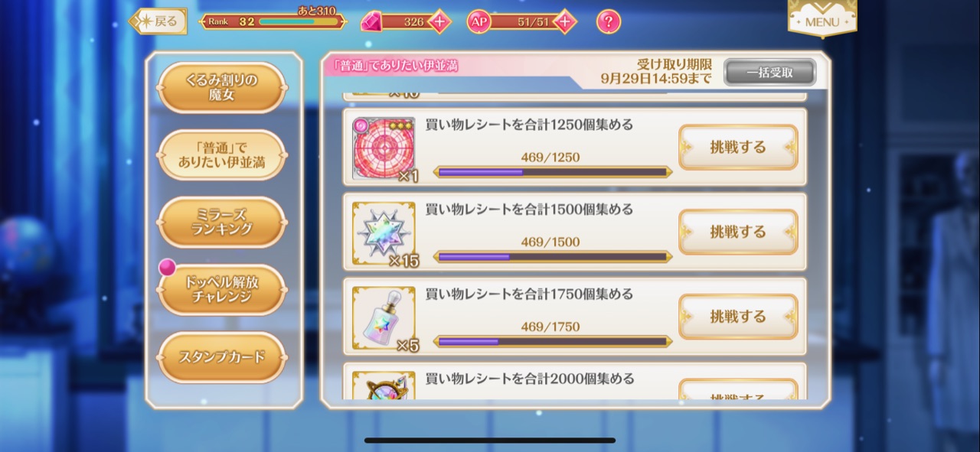
Task: Open the スタンプカード tab
Action: tap(221, 357)
